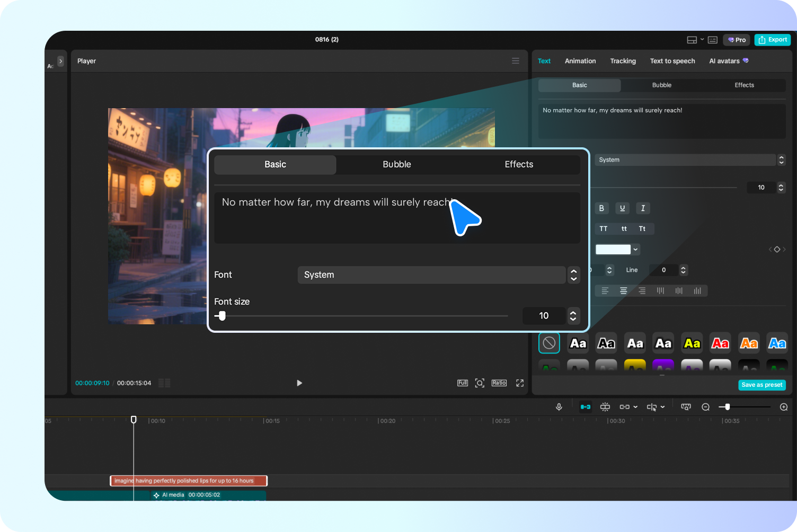Screen dimensions: 797x532
Task: Select the no-style preset circle icon
Action: point(549,343)
